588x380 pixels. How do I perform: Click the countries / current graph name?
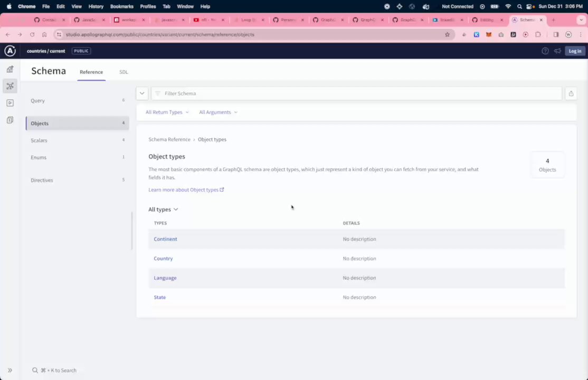[46, 51]
